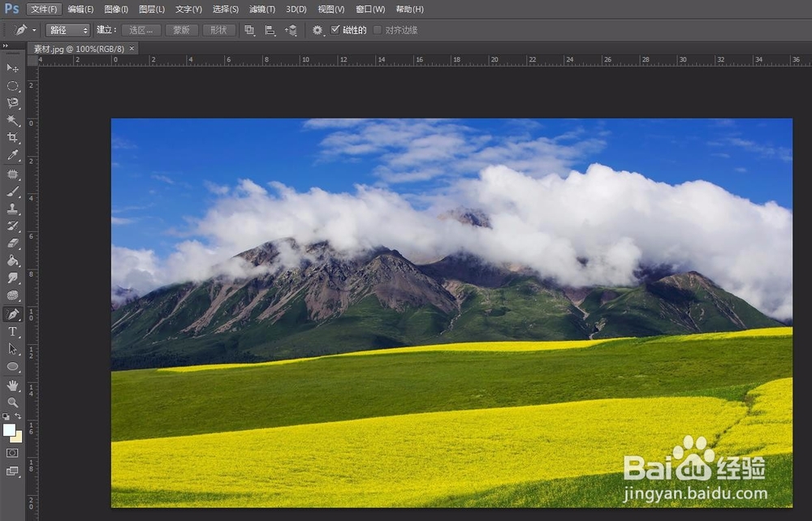Toggle the 磁性的 checkbox

(335, 29)
